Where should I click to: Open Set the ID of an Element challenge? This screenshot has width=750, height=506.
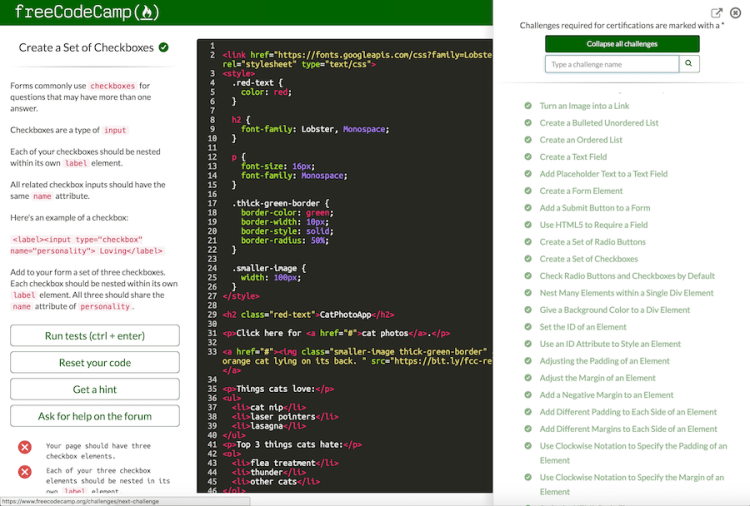583,327
